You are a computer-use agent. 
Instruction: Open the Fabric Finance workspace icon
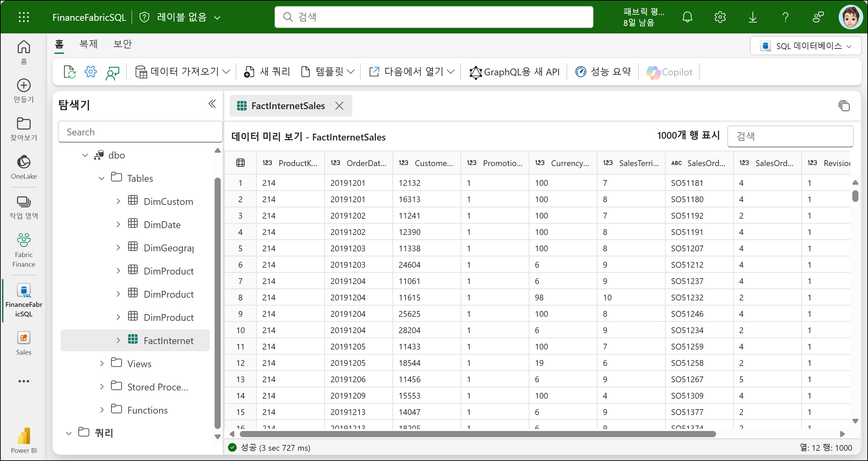pyautogui.click(x=24, y=250)
